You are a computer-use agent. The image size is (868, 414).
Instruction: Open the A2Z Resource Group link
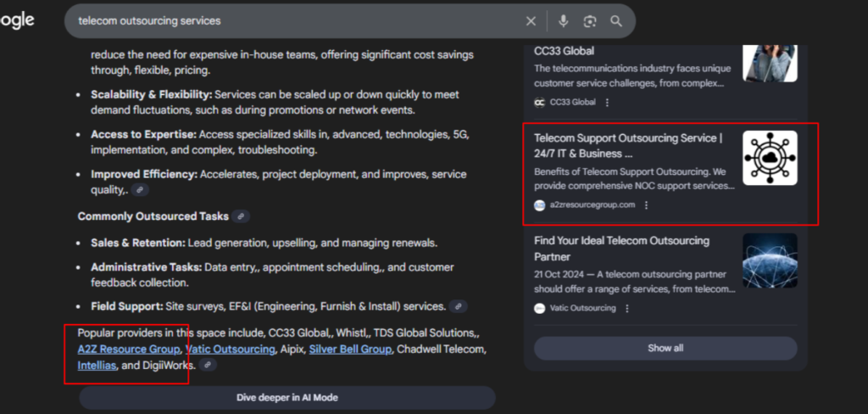[x=128, y=350]
